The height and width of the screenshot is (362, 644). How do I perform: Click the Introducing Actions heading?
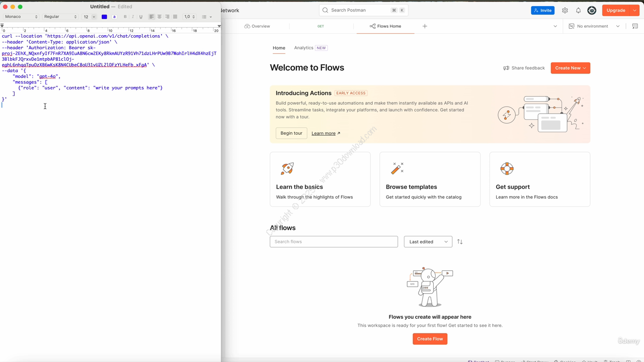pyautogui.click(x=303, y=93)
